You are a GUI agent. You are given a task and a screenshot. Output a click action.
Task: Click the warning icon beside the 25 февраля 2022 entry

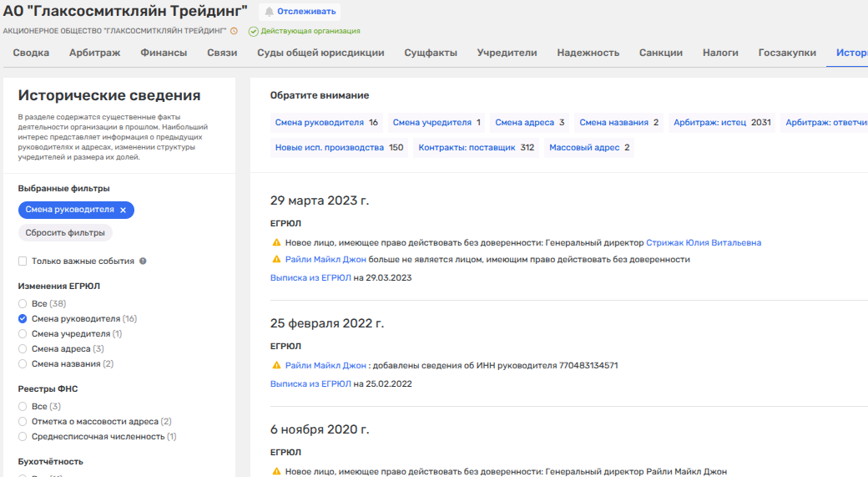276,366
